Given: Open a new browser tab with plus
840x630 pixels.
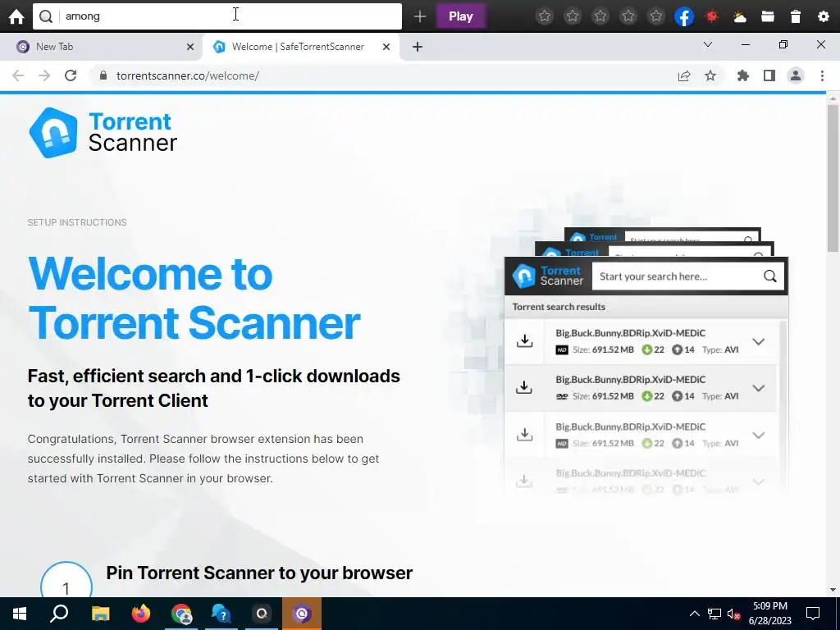Looking at the screenshot, I should 418,47.
